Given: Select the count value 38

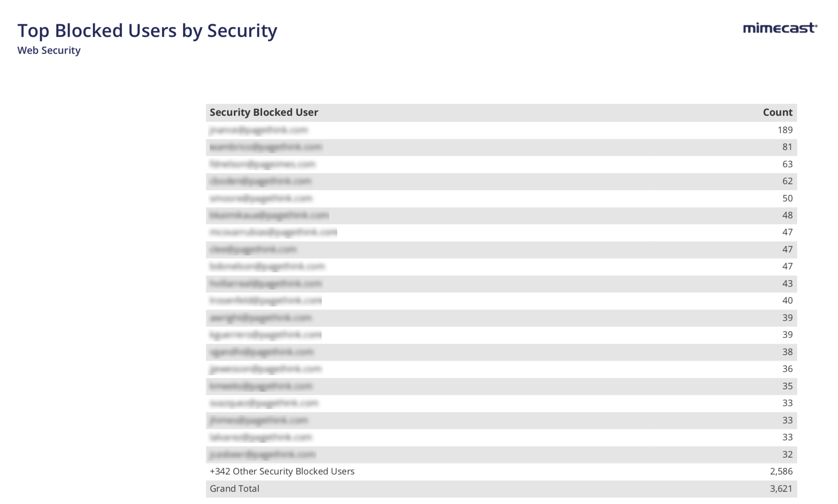Looking at the screenshot, I should (787, 352).
